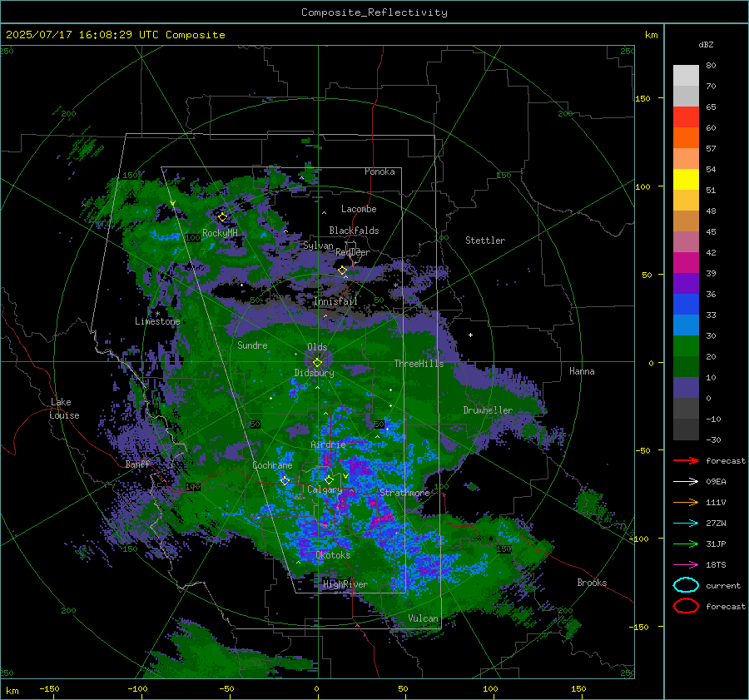Viewport: 749px width, 700px height.
Task: Click the green 31JP arrow legend icon
Action: pyautogui.click(x=686, y=544)
